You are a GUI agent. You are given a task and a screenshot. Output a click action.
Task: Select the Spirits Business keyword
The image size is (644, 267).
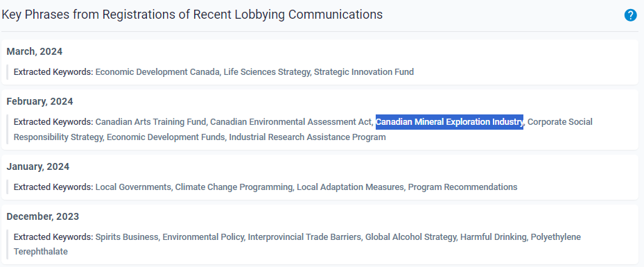[x=127, y=237]
